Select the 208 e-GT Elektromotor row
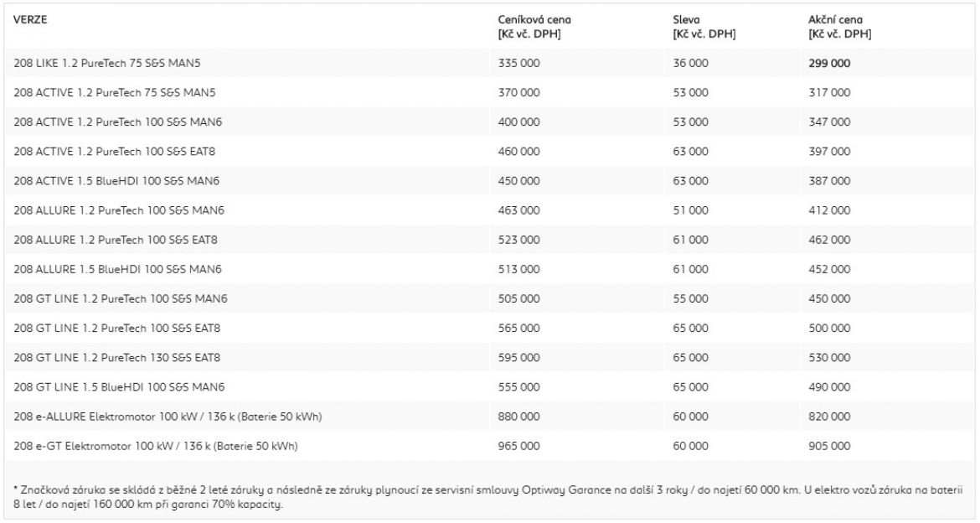 [x=489, y=445]
